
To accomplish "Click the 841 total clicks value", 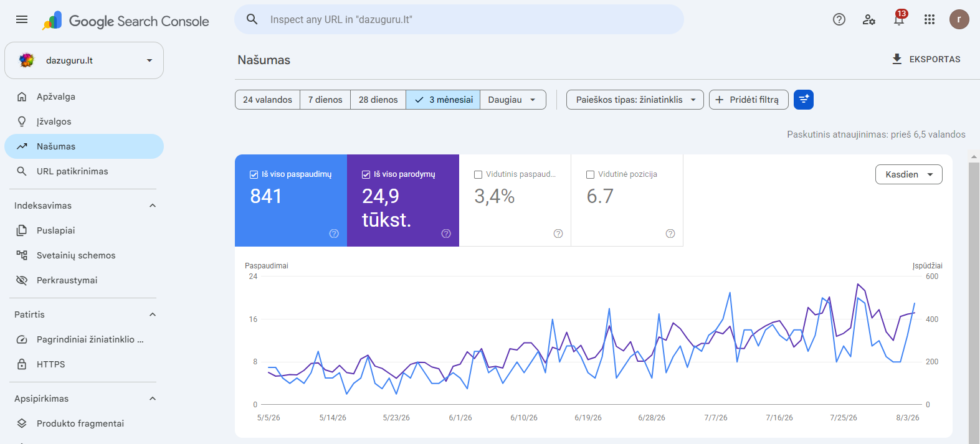I will coord(266,196).
